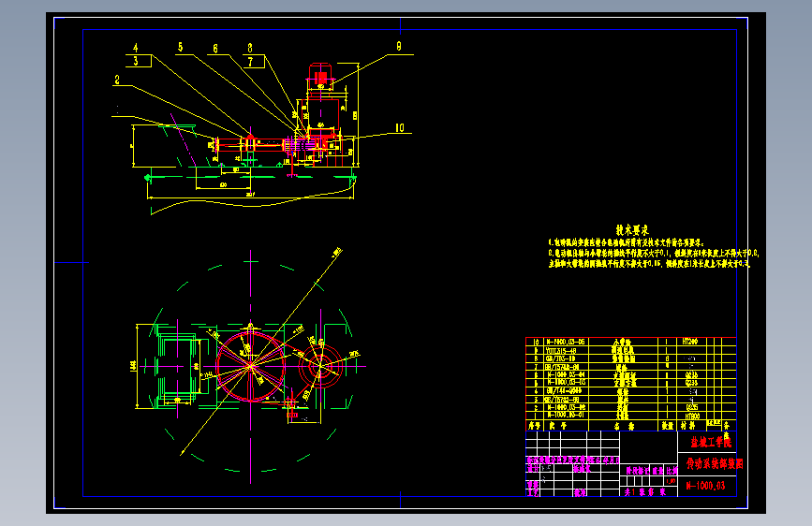Click the callout number pointing to the motor
Viewport: 812px width, 526px height.
(399, 47)
